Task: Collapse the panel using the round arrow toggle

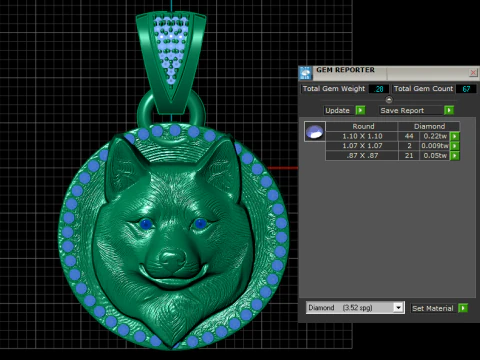Action: pyautogui.click(x=389, y=99)
